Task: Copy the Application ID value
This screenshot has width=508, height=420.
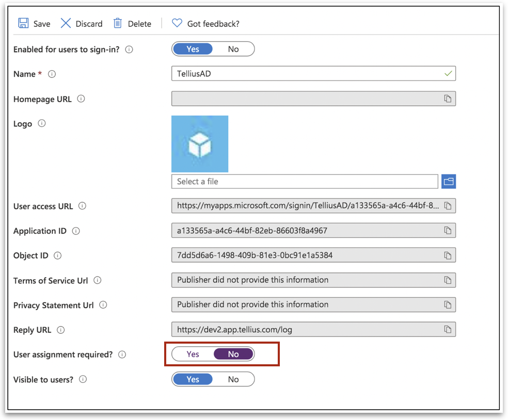Action: point(448,231)
